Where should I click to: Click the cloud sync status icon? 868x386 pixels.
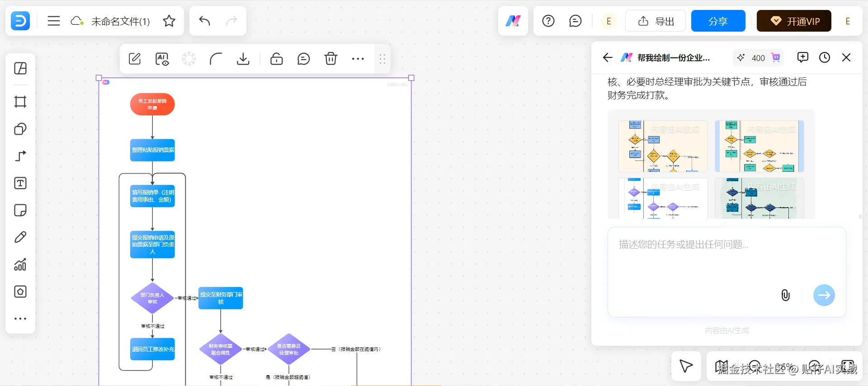point(77,21)
